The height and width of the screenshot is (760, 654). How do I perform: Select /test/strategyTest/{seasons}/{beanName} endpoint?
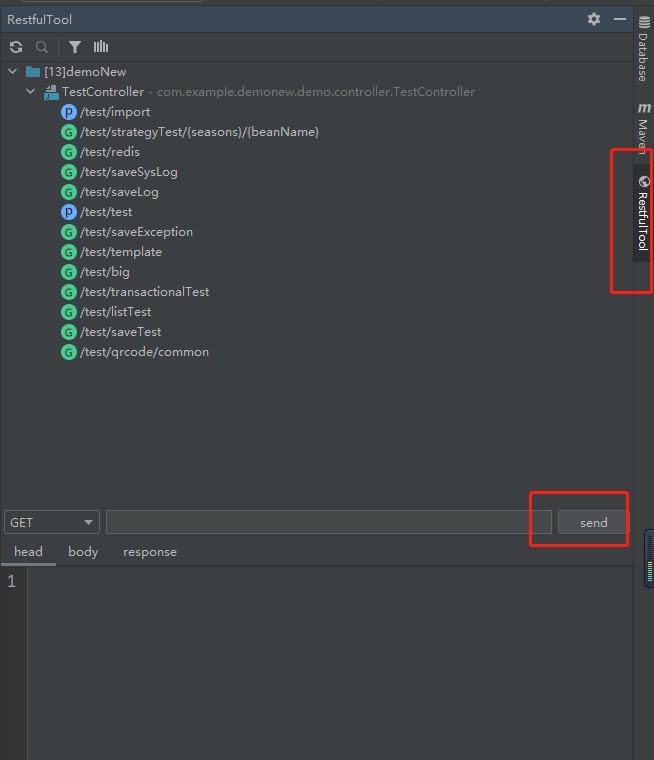(199, 132)
